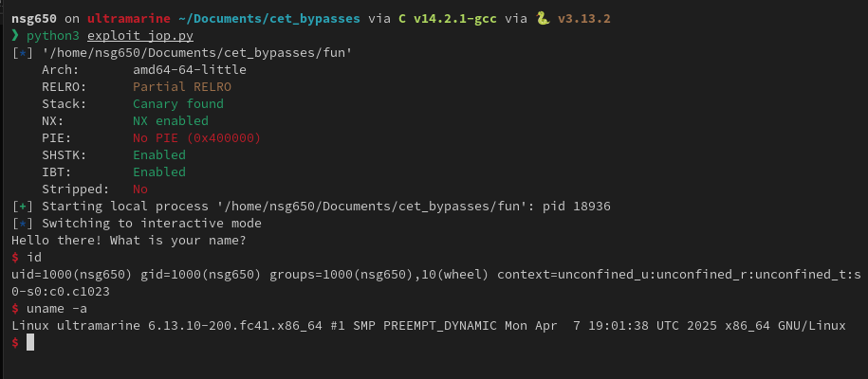Image resolution: width=868 pixels, height=379 pixels.
Task: Click the 'id' command after red dollar prompt
Action: pos(34,258)
